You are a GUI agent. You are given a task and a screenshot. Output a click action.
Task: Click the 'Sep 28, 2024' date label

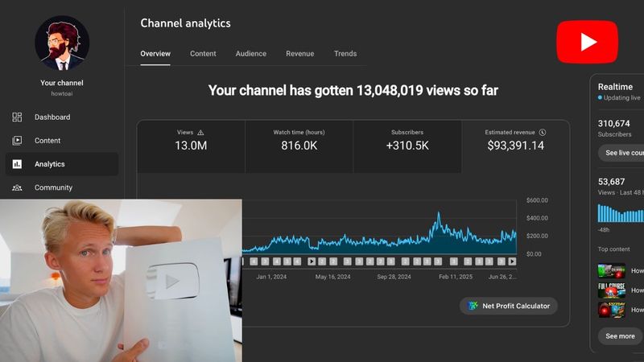pyautogui.click(x=394, y=277)
